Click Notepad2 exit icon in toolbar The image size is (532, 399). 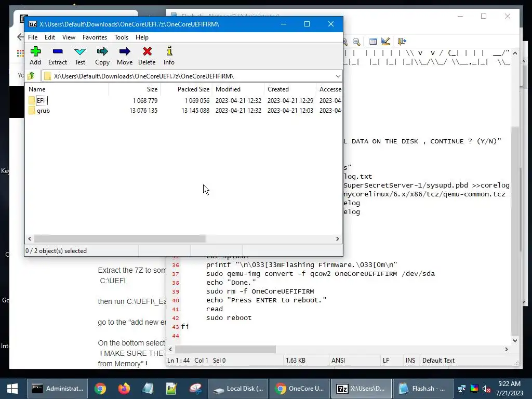click(x=402, y=42)
